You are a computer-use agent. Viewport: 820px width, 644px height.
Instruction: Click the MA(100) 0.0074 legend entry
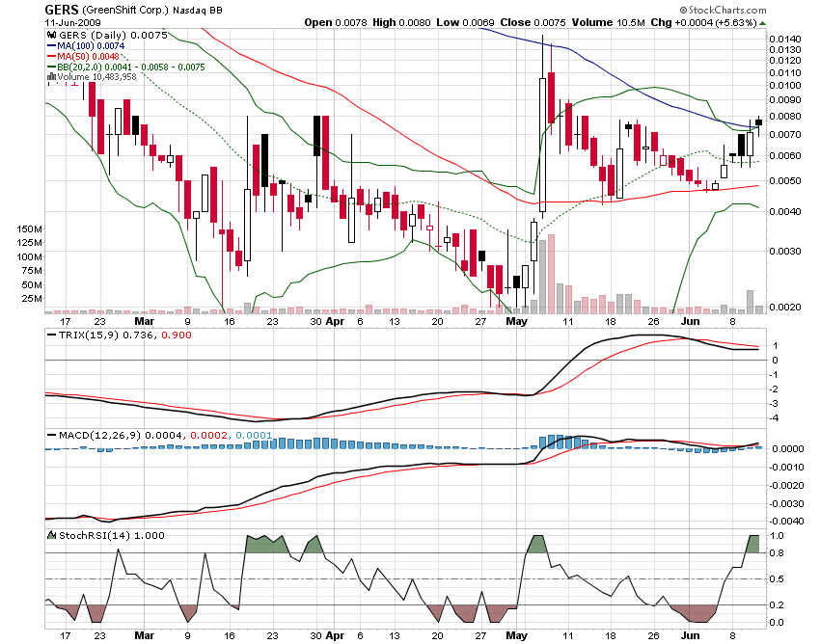click(x=91, y=46)
